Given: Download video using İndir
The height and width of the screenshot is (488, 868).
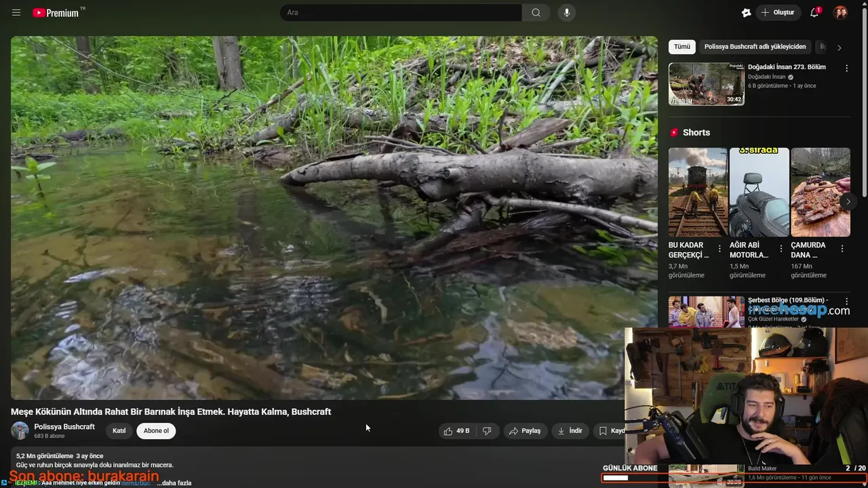Looking at the screenshot, I should click(x=570, y=431).
